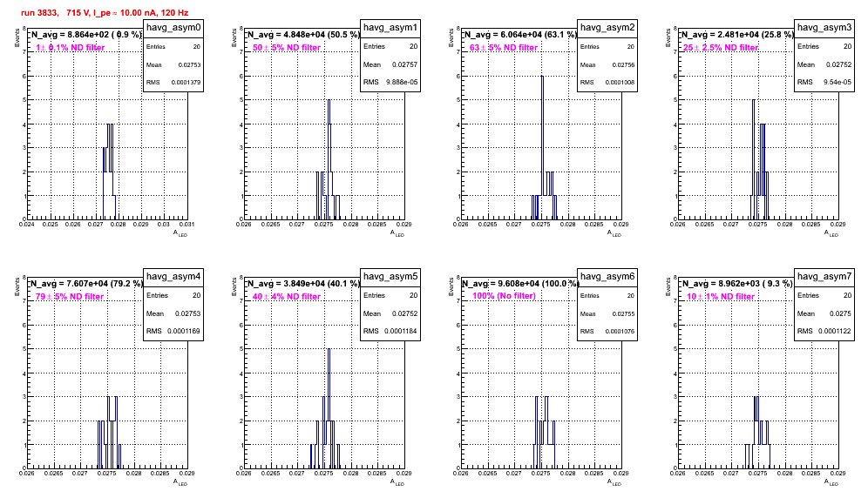Viewport: 868px width, 498px height.
Task: Click the N_avg = 8.962e+03 label
Action: coord(737,284)
